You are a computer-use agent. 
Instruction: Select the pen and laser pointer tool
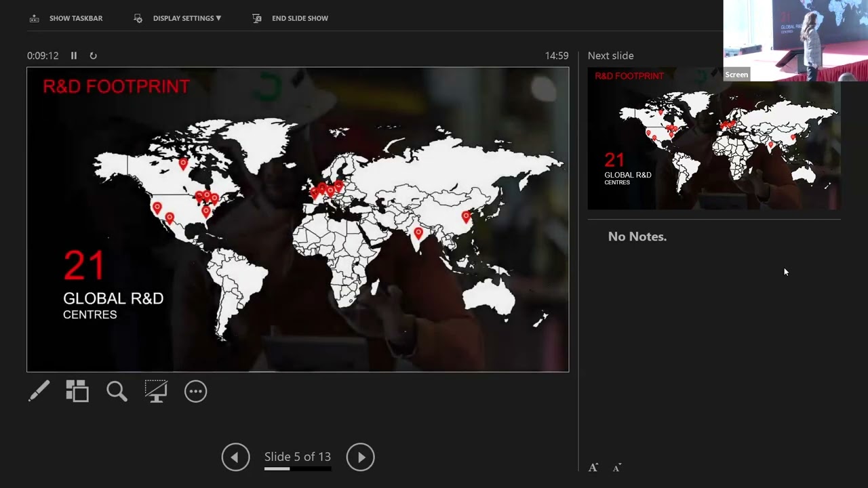click(x=39, y=391)
